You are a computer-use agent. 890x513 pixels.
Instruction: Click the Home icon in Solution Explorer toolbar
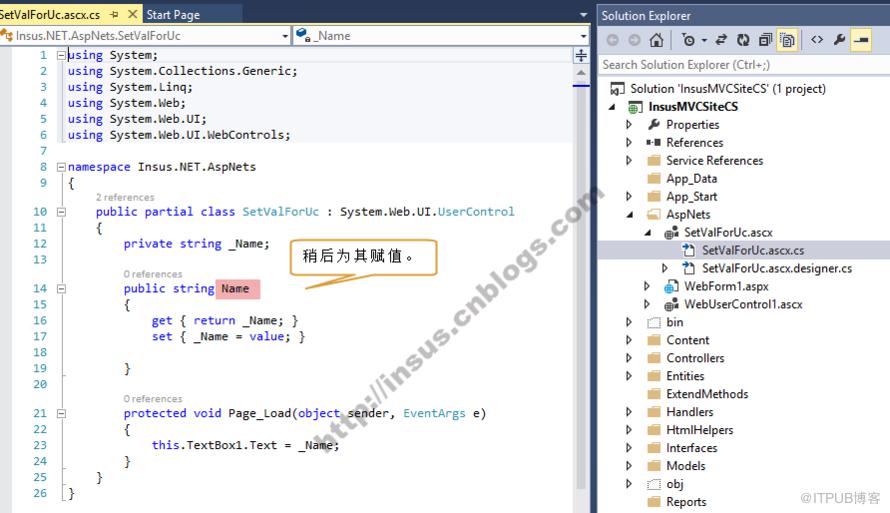tap(657, 40)
